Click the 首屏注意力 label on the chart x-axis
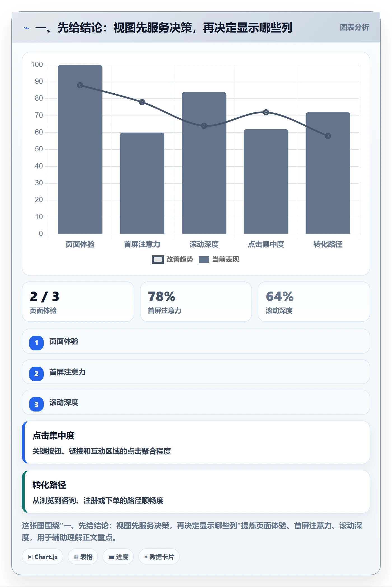The height and width of the screenshot is (587, 392). pos(142,244)
